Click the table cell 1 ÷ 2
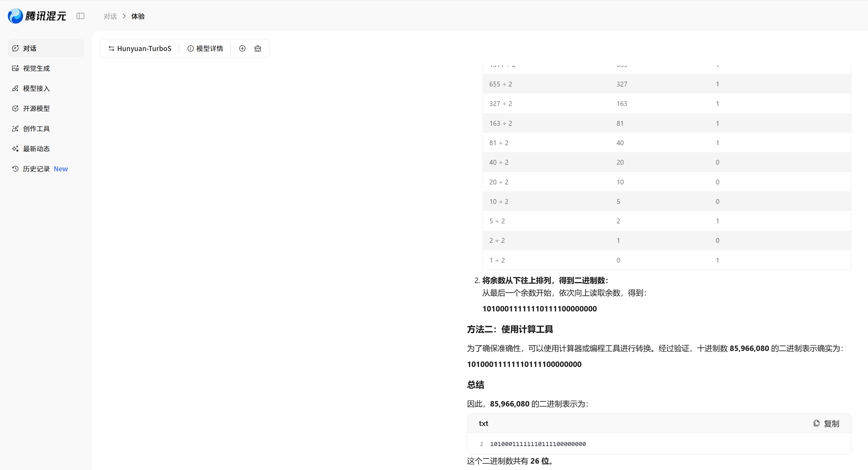 point(497,260)
